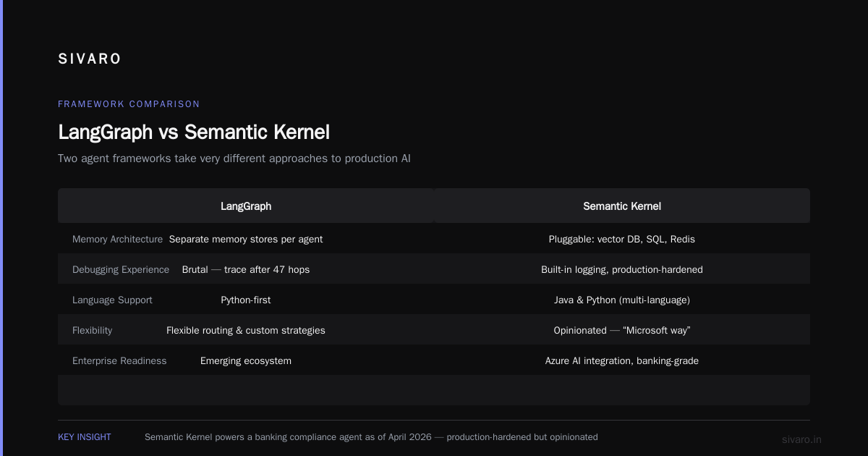
Task: Click the 'Debugging Experience' row label
Action: tap(121, 269)
